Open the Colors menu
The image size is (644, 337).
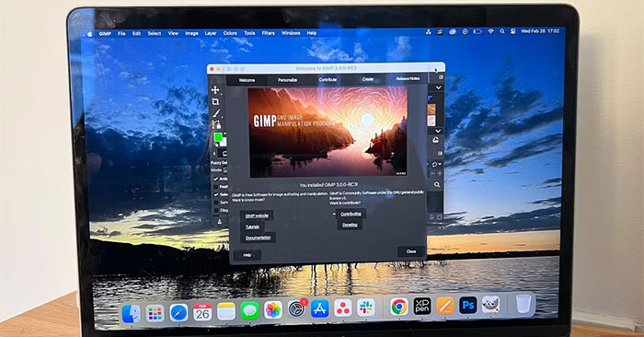tap(230, 33)
